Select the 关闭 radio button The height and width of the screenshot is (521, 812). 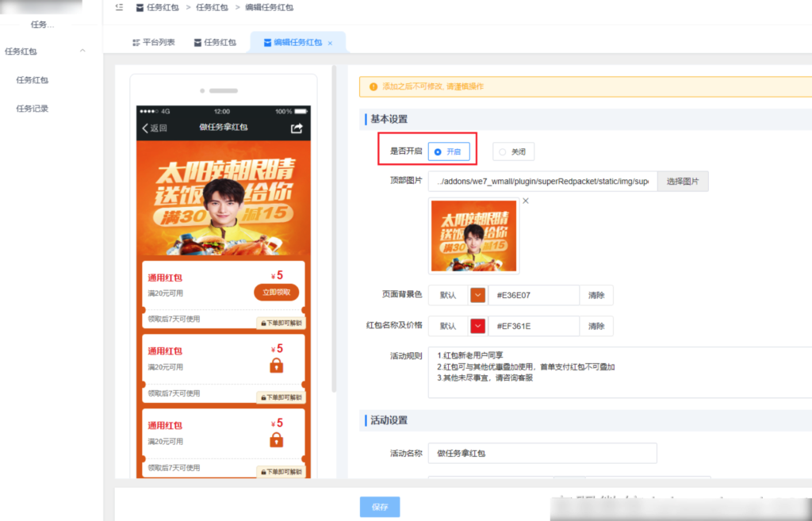click(502, 151)
